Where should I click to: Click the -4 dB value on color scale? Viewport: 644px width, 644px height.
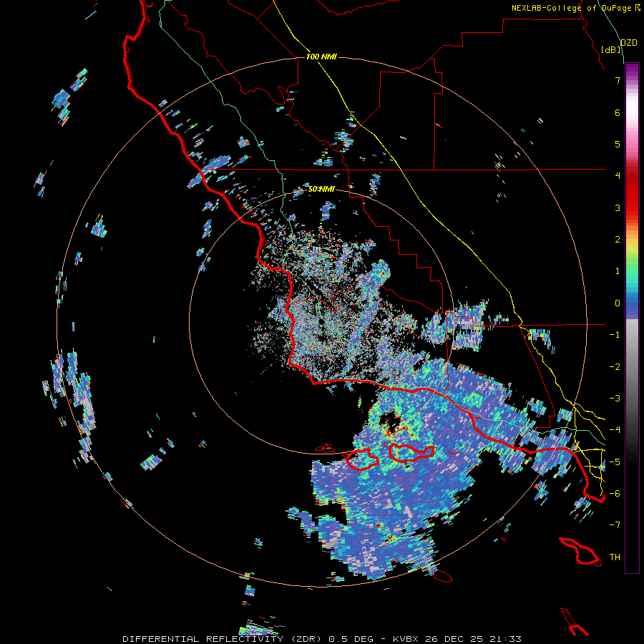click(x=615, y=430)
